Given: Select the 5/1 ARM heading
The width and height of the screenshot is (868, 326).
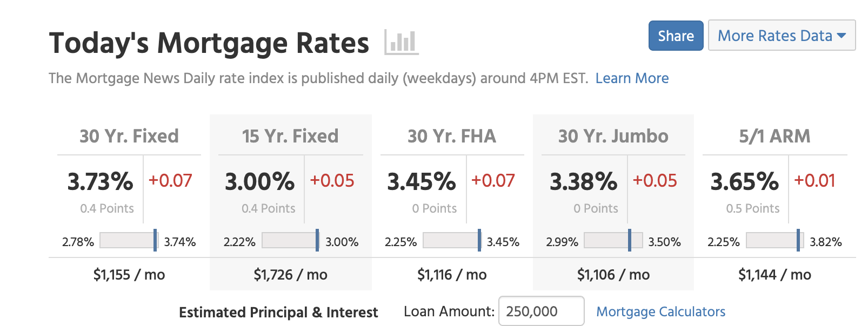Looking at the screenshot, I should (774, 136).
